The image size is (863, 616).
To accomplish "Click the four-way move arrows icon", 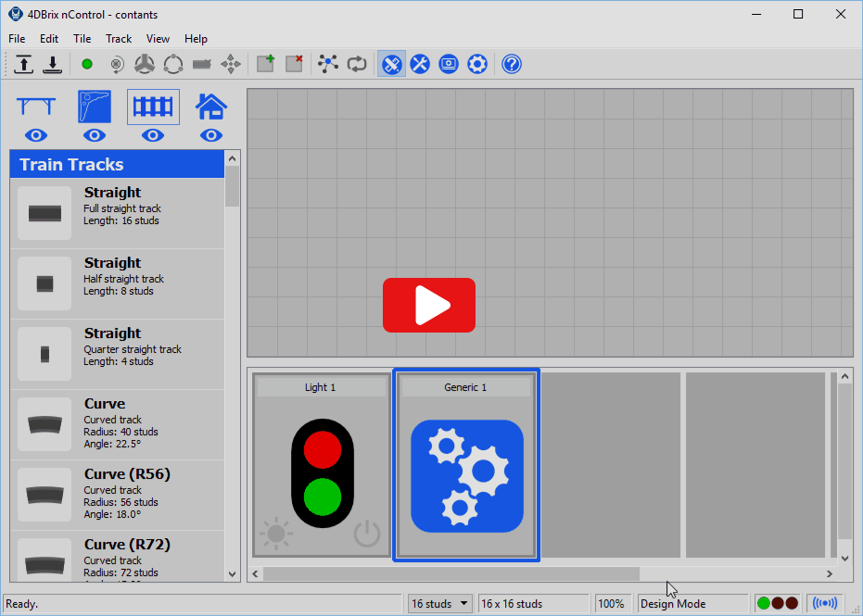I will (231, 64).
